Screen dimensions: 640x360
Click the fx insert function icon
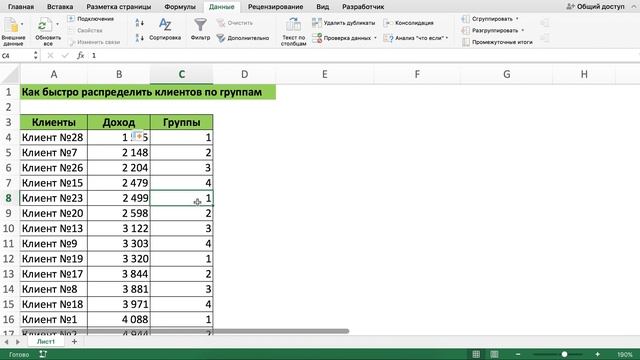[x=80, y=56]
